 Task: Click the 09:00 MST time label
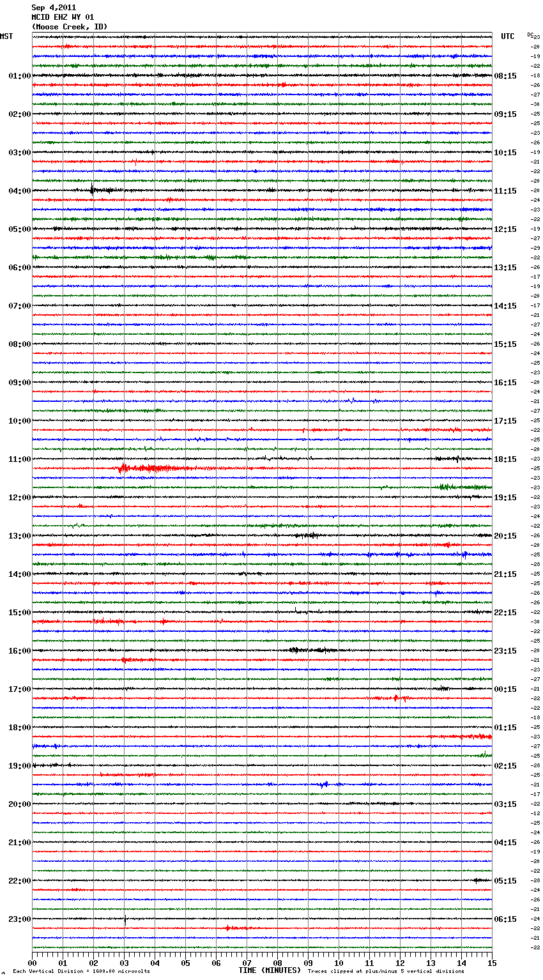pos(20,383)
